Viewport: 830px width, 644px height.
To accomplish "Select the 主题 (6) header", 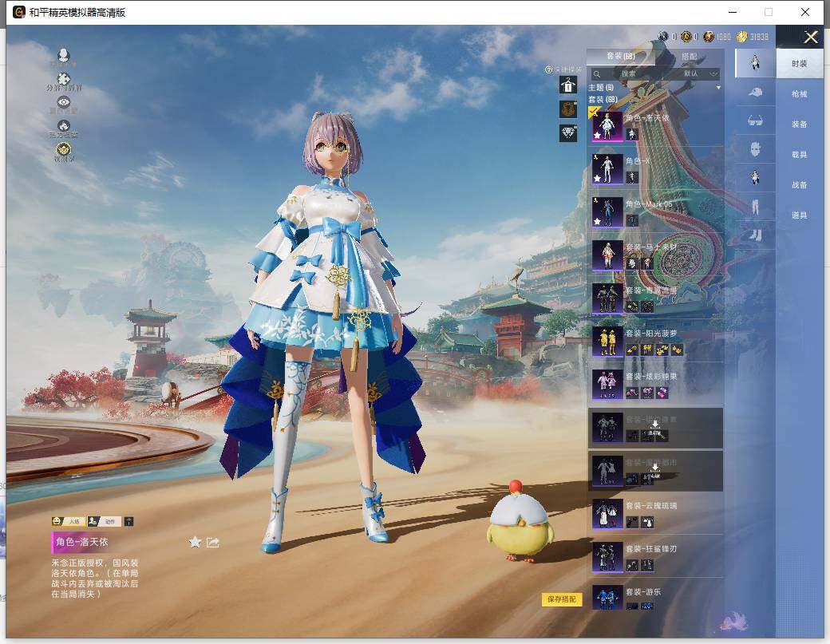I will (601, 87).
